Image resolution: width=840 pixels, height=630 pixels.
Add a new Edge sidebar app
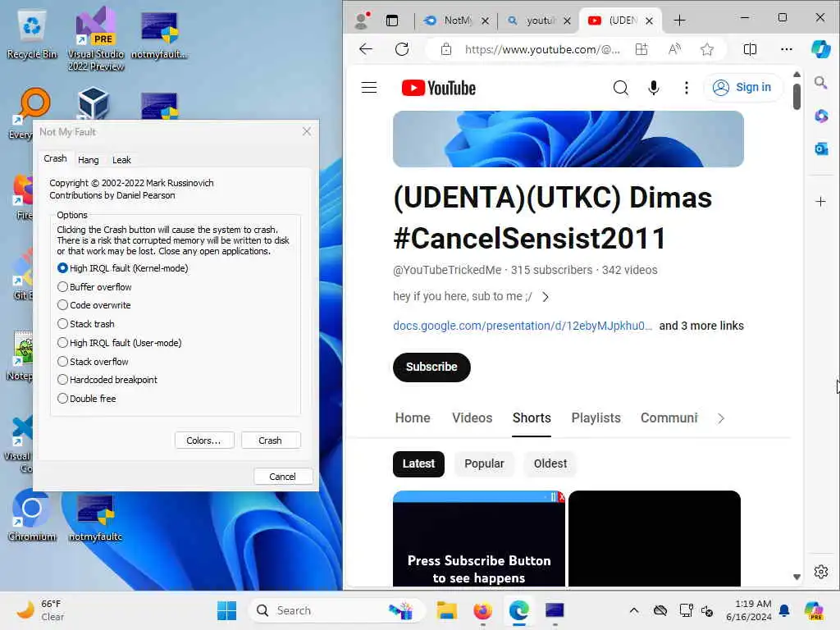(x=820, y=202)
